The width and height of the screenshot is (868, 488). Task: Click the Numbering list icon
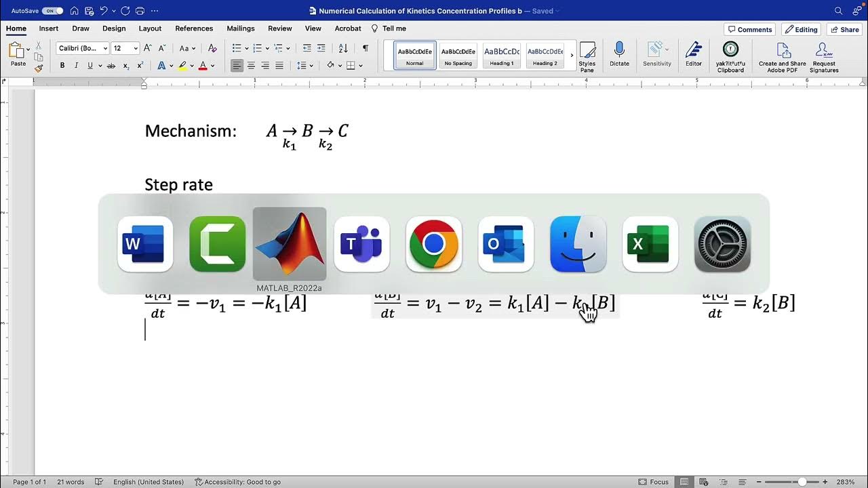pyautogui.click(x=257, y=48)
